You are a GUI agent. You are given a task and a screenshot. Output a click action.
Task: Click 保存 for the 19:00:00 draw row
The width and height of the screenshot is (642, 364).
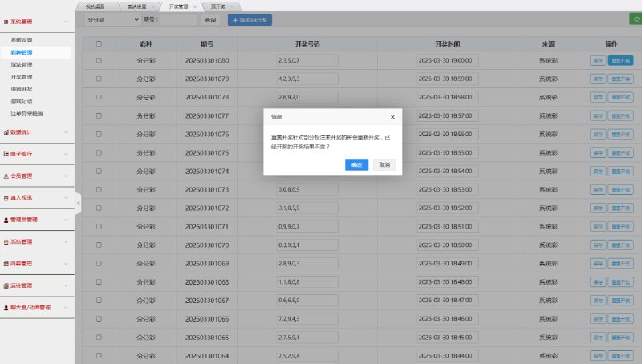pyautogui.click(x=597, y=60)
